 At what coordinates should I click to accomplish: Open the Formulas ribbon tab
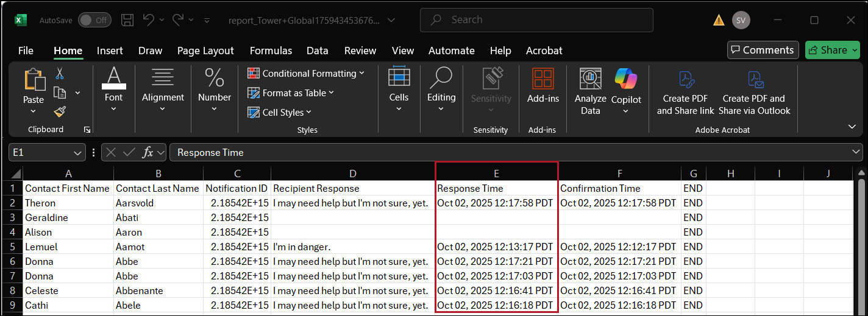[271, 51]
